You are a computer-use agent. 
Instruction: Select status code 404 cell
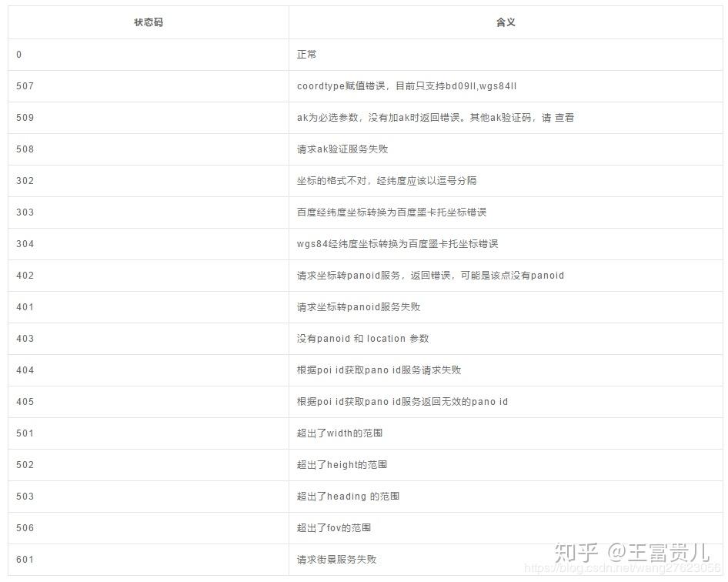click(x=149, y=370)
